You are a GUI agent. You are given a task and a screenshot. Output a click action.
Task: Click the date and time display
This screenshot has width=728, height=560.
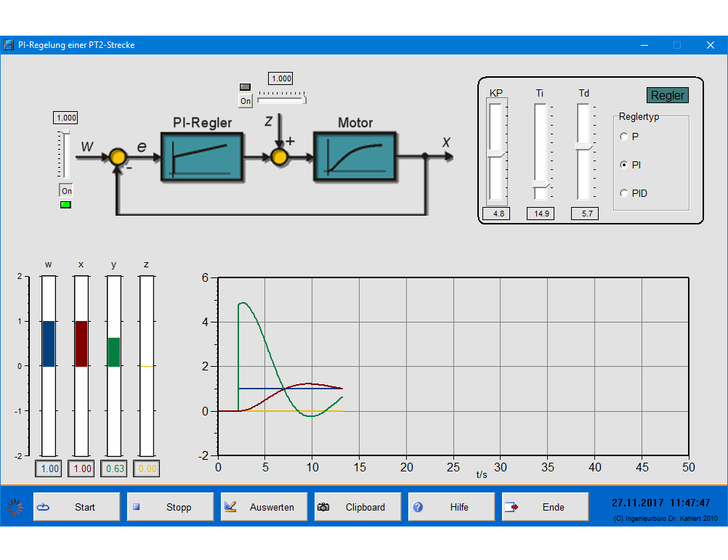pos(660,503)
